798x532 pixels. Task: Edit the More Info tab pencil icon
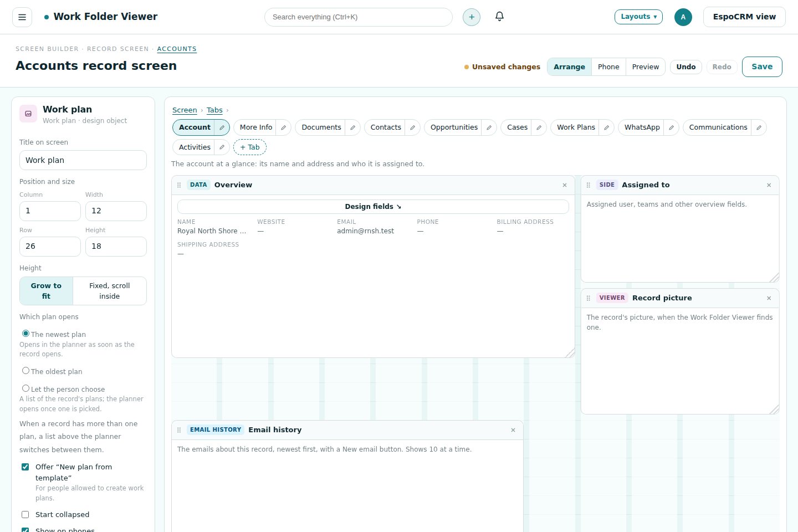(x=284, y=127)
